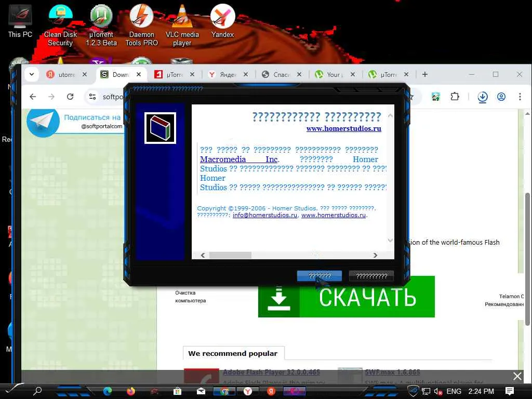Select the We recommend popular tab
Image resolution: width=532 pixels, height=399 pixels.
tap(233, 353)
